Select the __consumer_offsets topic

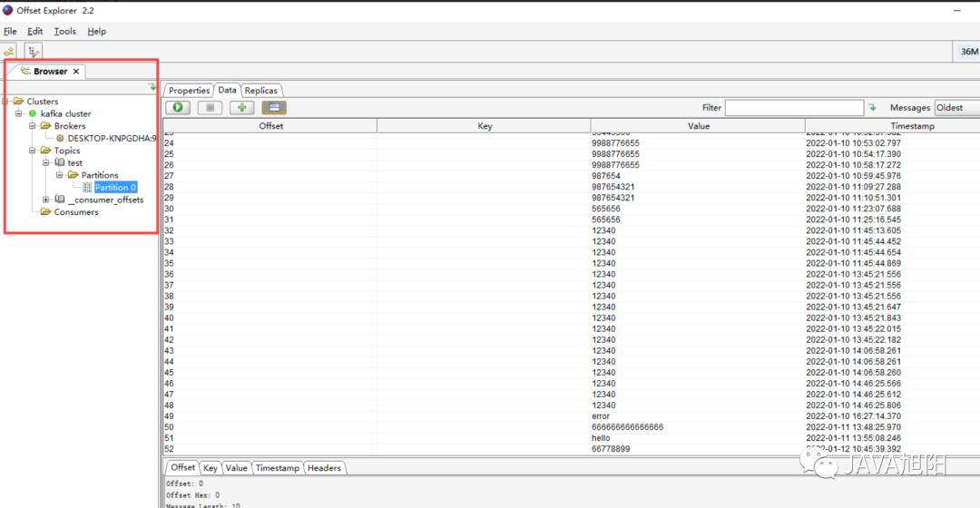(x=105, y=200)
